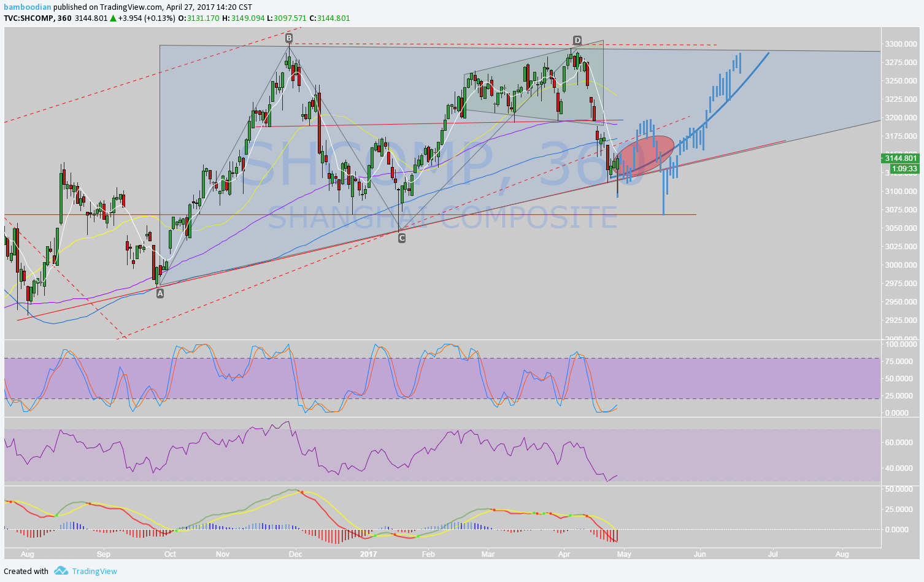Select pattern point label C
This screenshot has height=582, width=924.
(x=402, y=238)
